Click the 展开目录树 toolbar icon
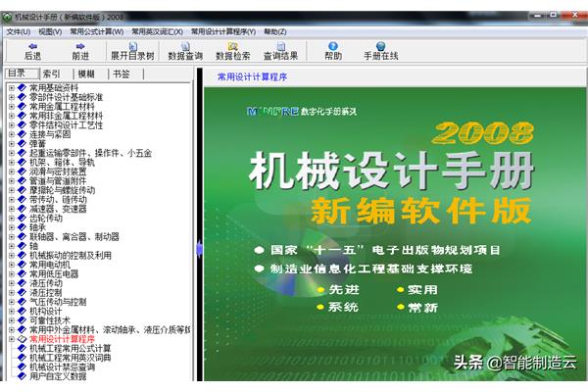Screen dimensions: 588x392 [132, 46]
